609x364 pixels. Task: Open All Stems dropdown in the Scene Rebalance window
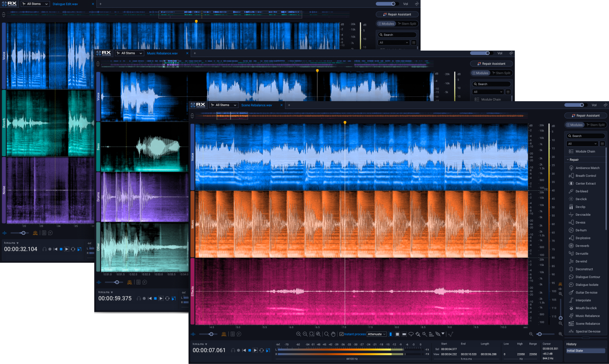pos(224,105)
